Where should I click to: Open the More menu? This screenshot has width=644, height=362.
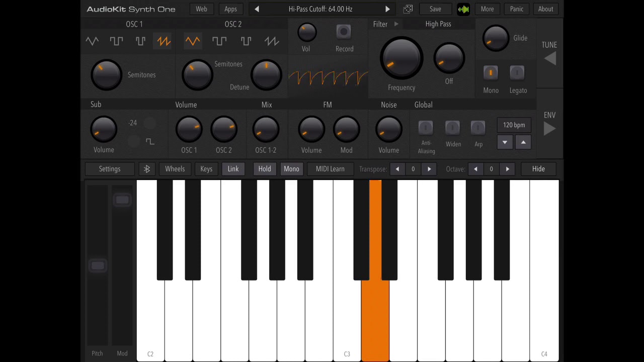coord(487,9)
